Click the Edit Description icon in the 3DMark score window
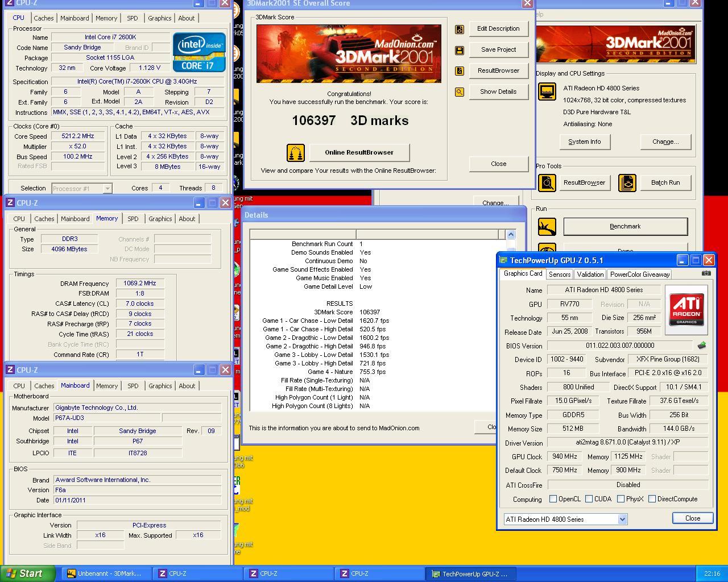This screenshot has width=728, height=582. [459, 29]
